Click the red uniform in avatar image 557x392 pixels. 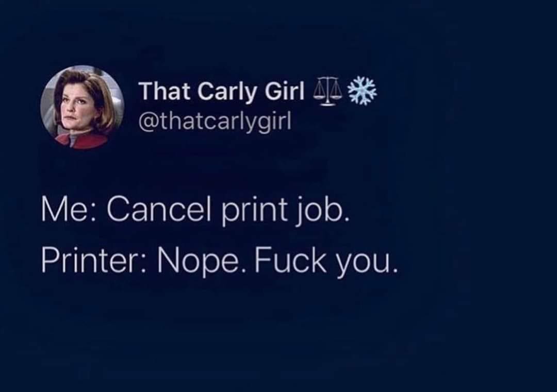coord(83,140)
